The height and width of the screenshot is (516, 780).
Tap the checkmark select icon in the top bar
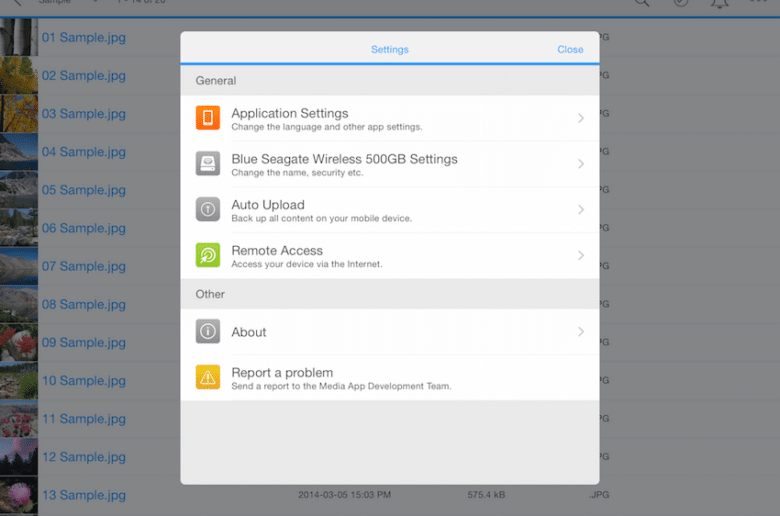[x=681, y=2]
